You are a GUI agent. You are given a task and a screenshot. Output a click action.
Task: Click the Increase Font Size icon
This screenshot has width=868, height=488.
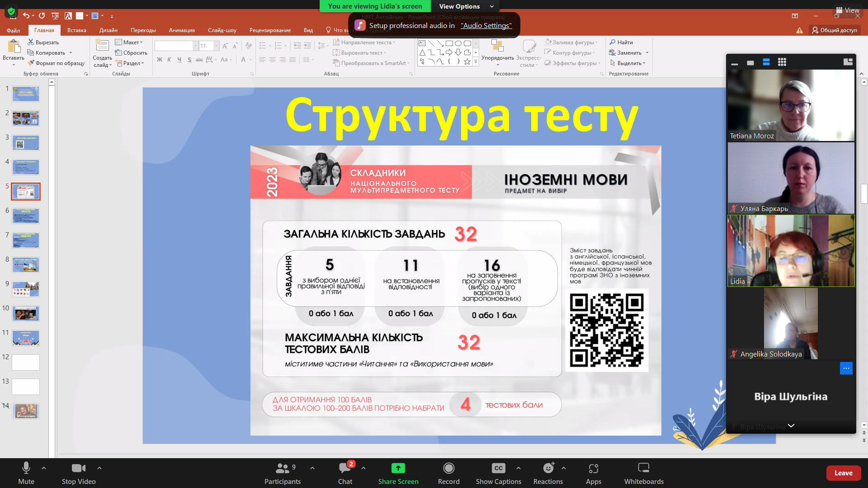click(x=225, y=46)
